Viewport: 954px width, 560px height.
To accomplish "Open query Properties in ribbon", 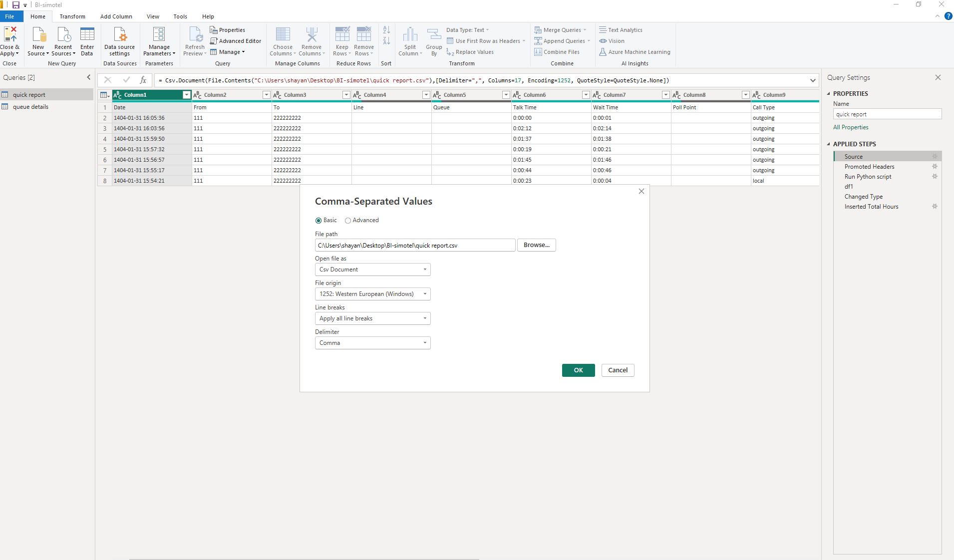I will coord(228,30).
